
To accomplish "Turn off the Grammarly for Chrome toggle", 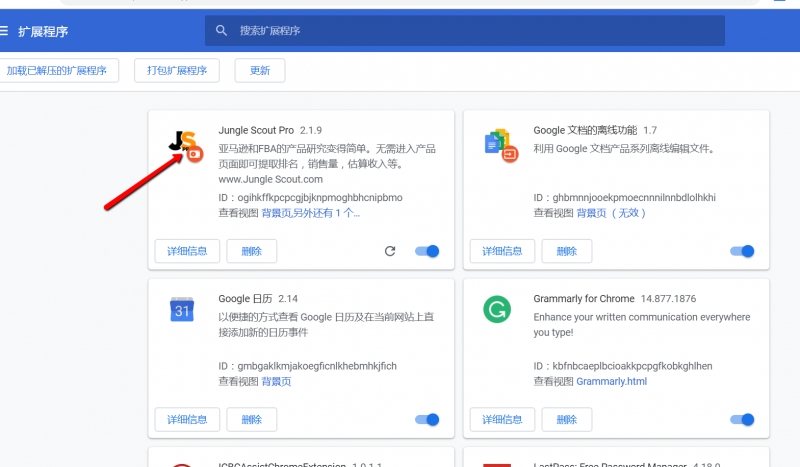I will click(x=742, y=420).
